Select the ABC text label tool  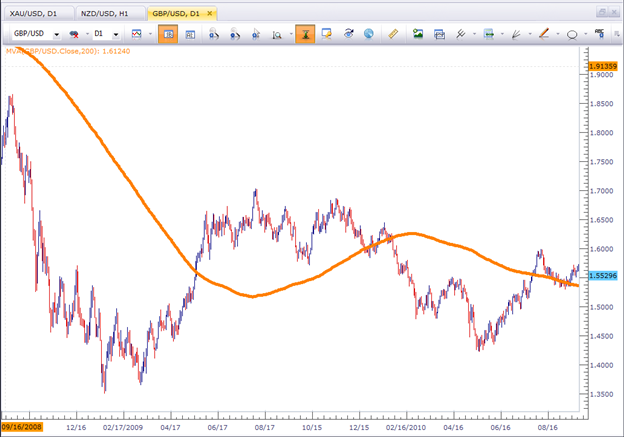click(x=599, y=33)
